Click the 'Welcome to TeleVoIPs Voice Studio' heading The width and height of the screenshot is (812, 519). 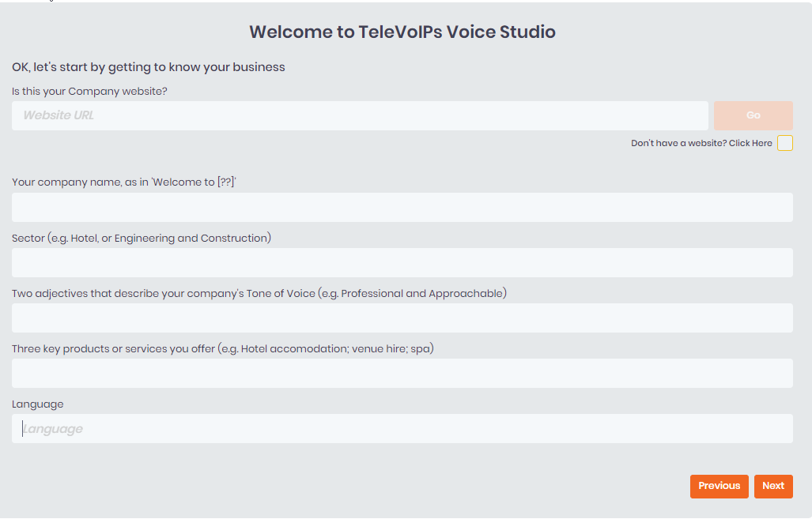point(402,32)
